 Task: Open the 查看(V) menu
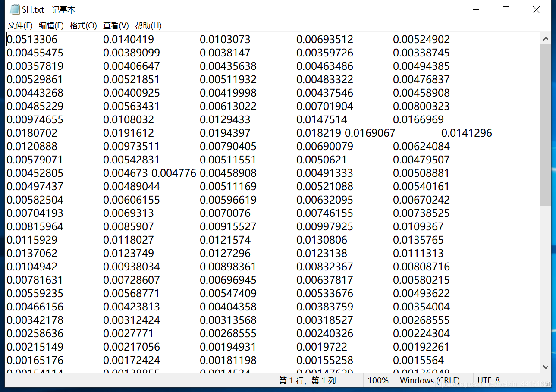pos(116,26)
